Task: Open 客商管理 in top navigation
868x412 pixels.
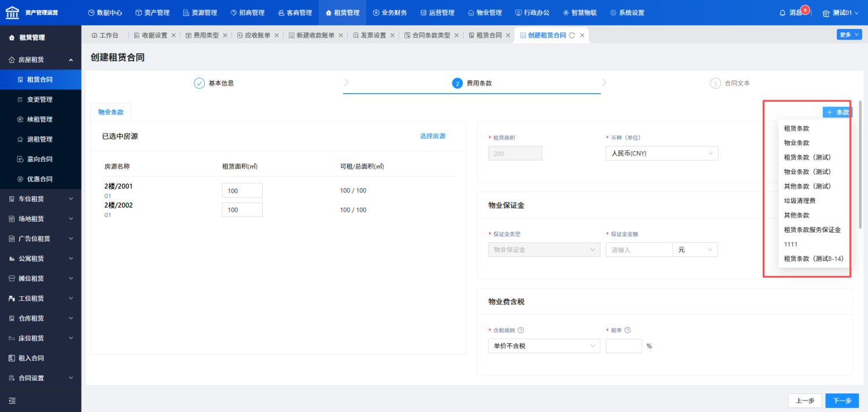Action: click(x=295, y=13)
